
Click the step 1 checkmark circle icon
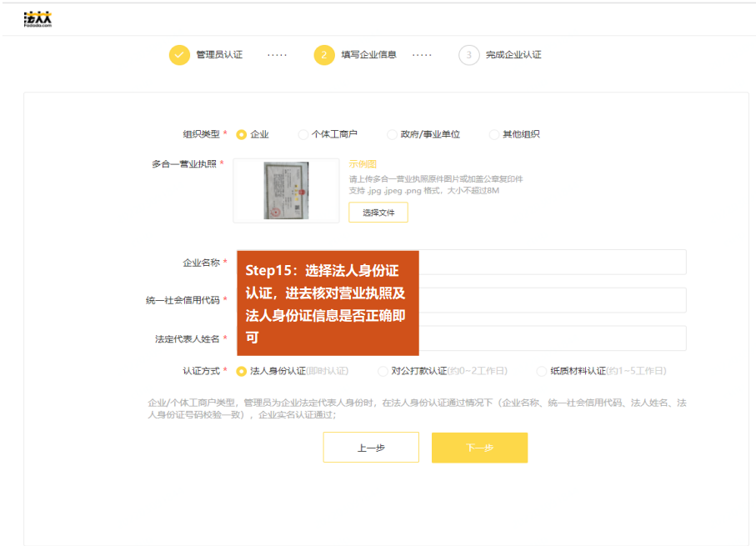click(x=179, y=55)
